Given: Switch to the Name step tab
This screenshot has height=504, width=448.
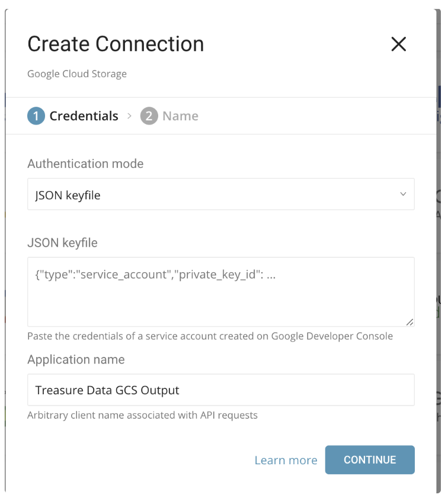Looking at the screenshot, I should coord(180,116).
